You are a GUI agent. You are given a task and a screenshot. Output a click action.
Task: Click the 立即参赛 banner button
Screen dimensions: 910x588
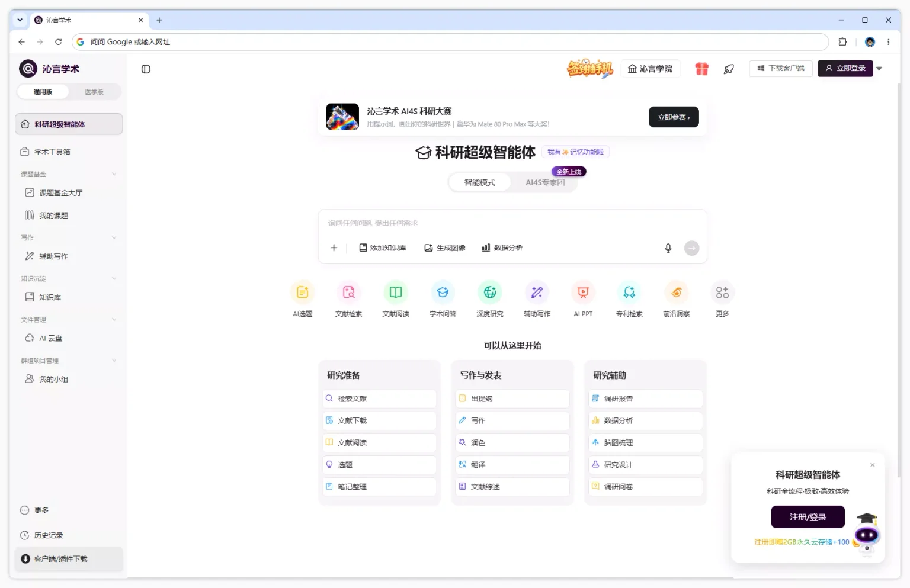(x=674, y=117)
